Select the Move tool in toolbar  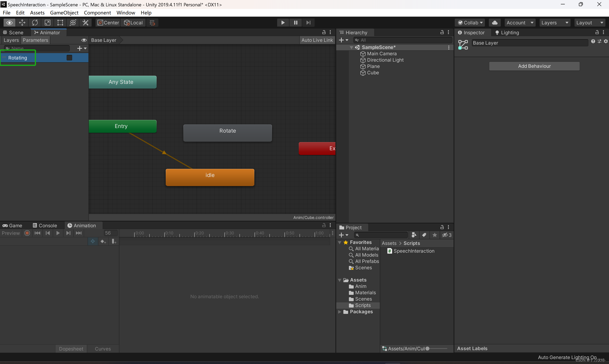click(x=22, y=23)
